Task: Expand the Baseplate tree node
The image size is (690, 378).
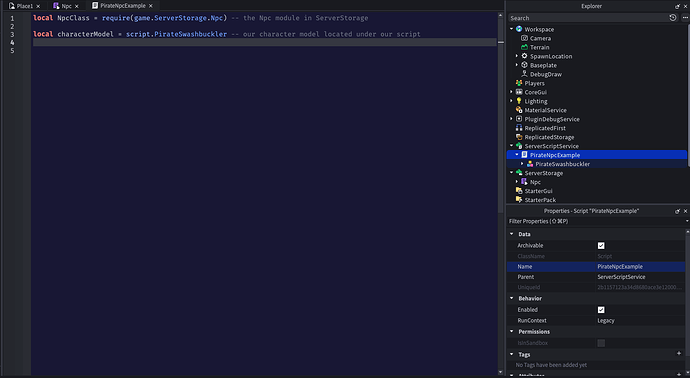Action: [x=517, y=65]
